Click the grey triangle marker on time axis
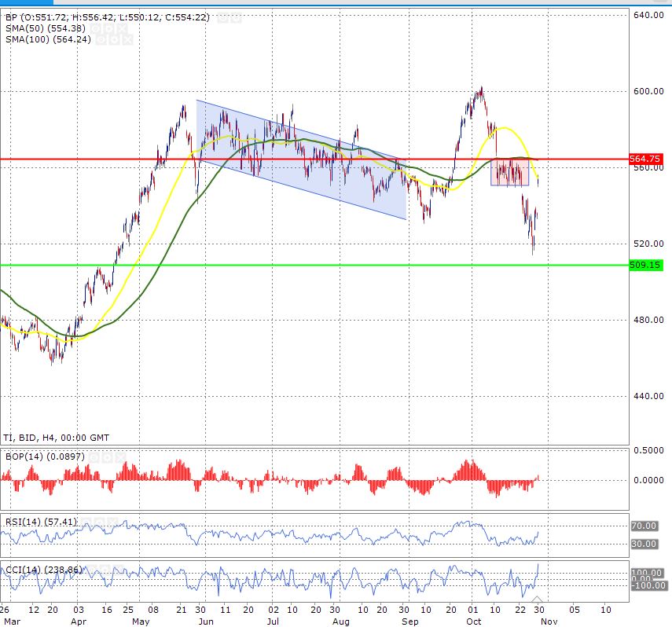 click(x=537, y=599)
